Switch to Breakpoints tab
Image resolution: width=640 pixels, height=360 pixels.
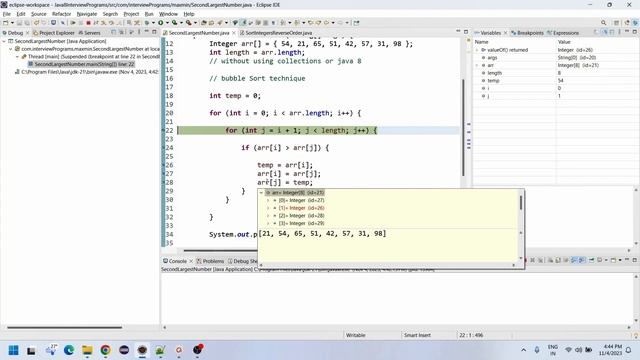527,33
